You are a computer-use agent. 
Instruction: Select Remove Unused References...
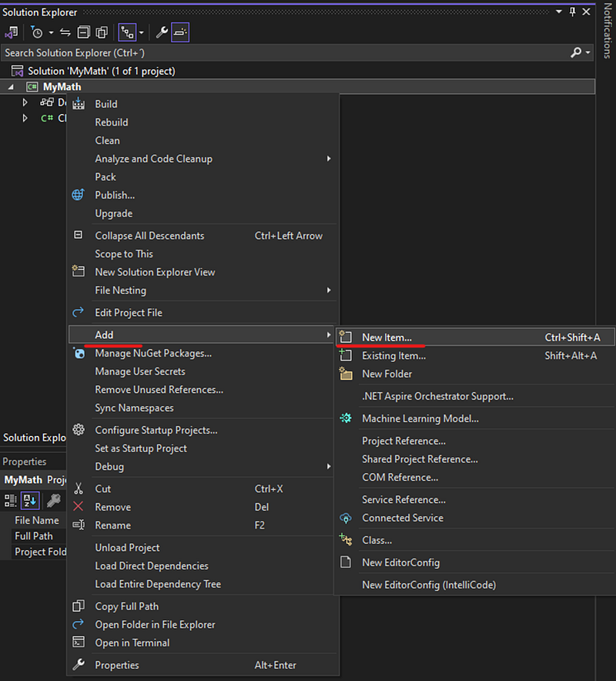pos(203,390)
